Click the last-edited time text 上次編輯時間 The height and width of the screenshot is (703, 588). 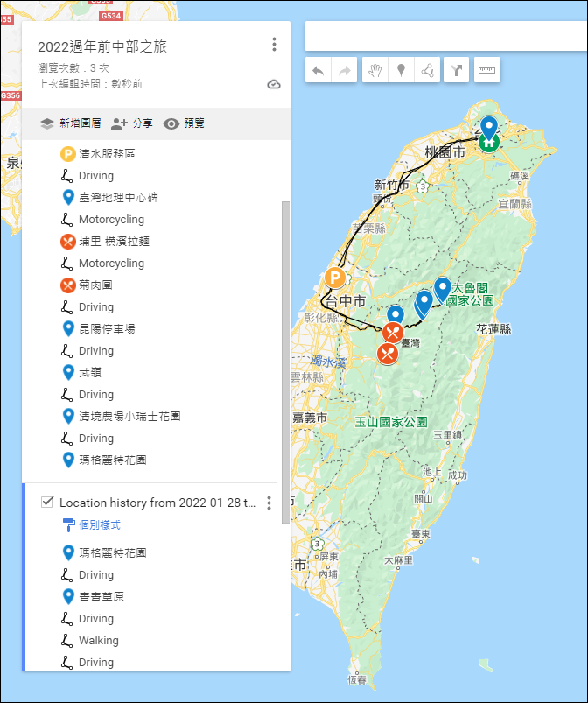point(90,84)
